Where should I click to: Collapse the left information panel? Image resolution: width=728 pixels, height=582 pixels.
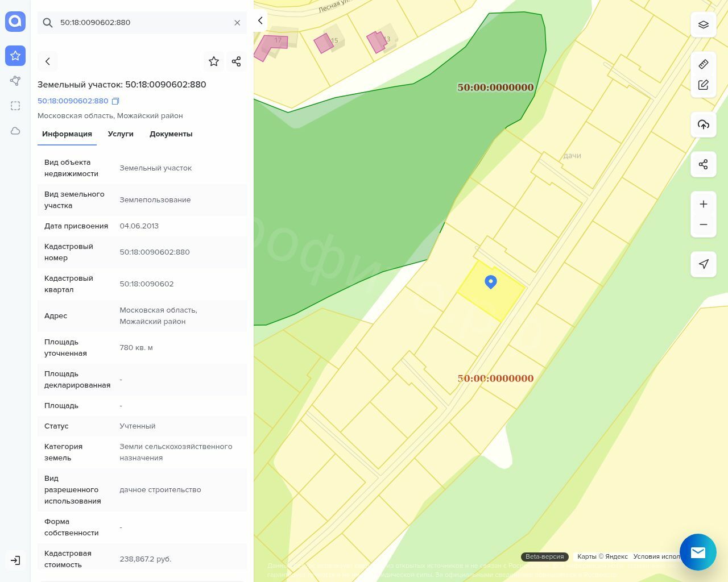click(x=260, y=20)
